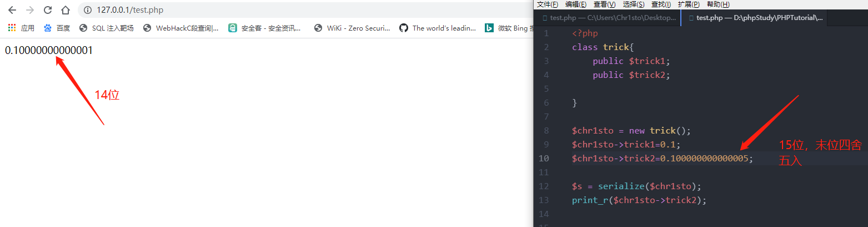Click the closing brace on line 6
This screenshot has height=227, width=868.
(575, 103)
